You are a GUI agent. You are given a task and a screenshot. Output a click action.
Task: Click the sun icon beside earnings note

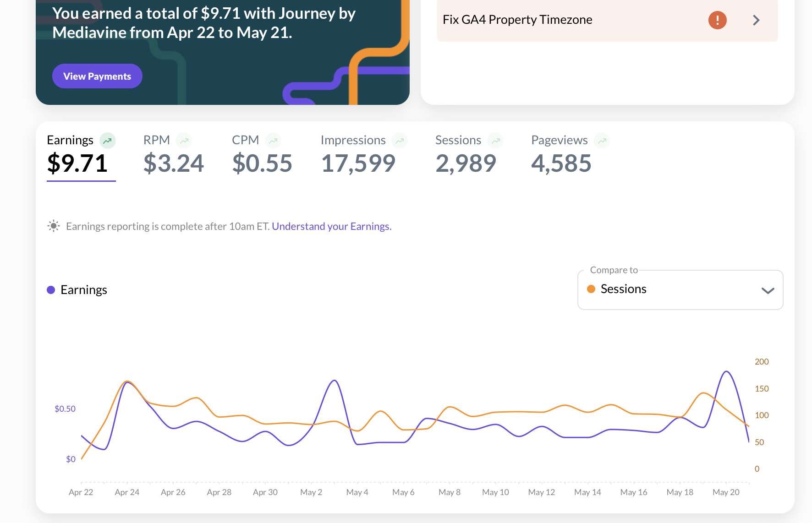[54, 226]
